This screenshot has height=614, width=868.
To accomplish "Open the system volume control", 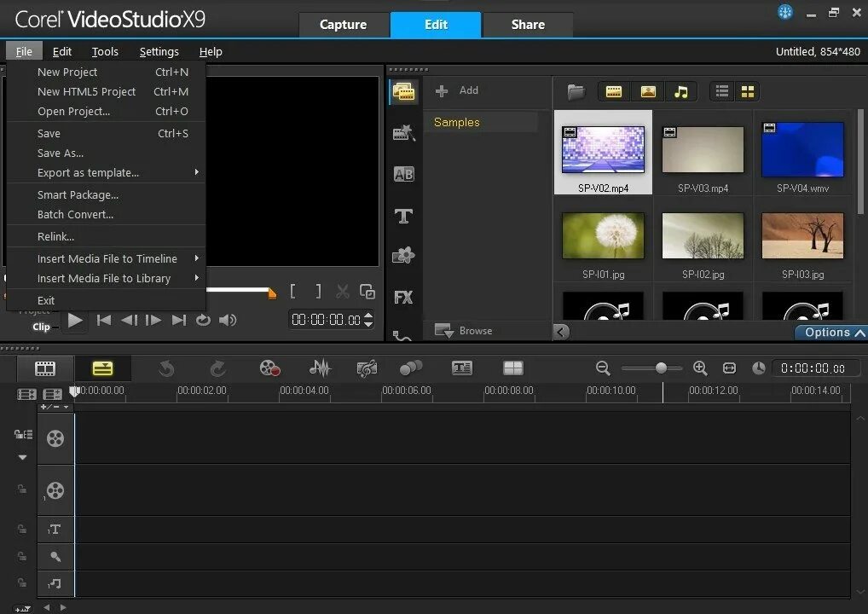I will pos(228,320).
